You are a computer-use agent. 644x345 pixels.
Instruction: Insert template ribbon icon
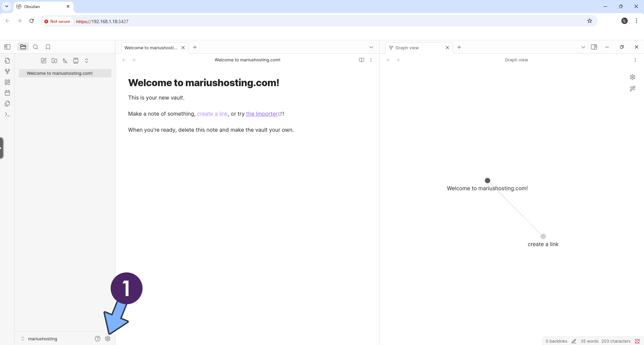pyautogui.click(x=7, y=104)
